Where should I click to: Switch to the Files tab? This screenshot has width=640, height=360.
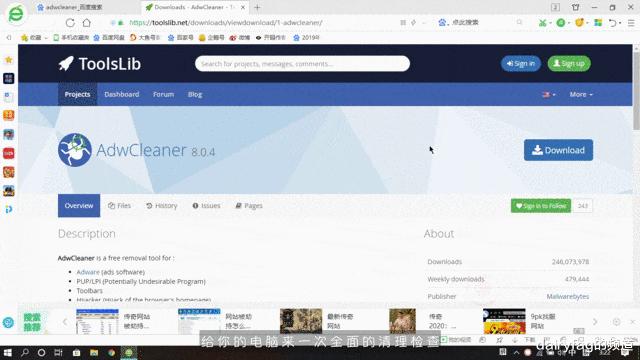tap(119, 206)
